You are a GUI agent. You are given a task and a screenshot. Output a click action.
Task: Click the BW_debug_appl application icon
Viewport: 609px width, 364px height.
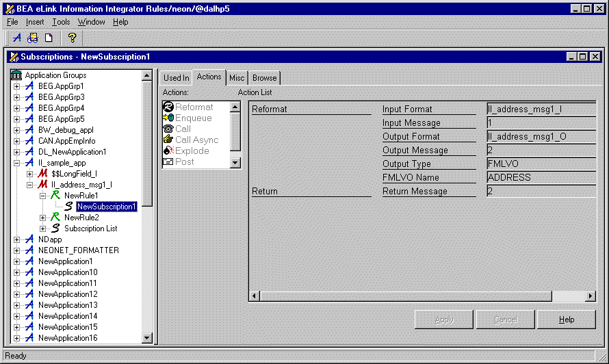pyautogui.click(x=29, y=130)
